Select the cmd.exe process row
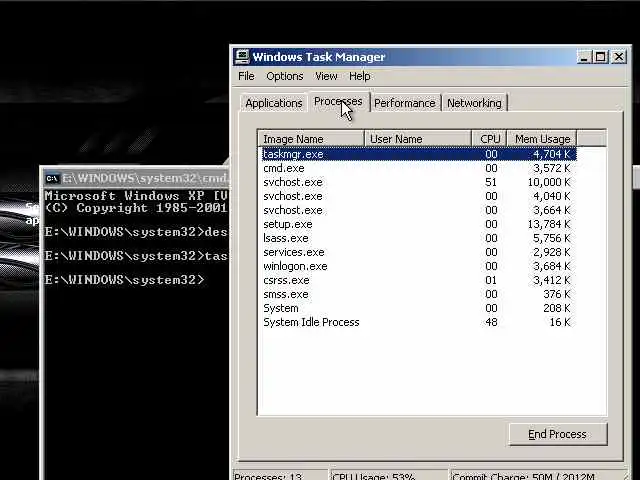The image size is (640, 480). (x=418, y=168)
